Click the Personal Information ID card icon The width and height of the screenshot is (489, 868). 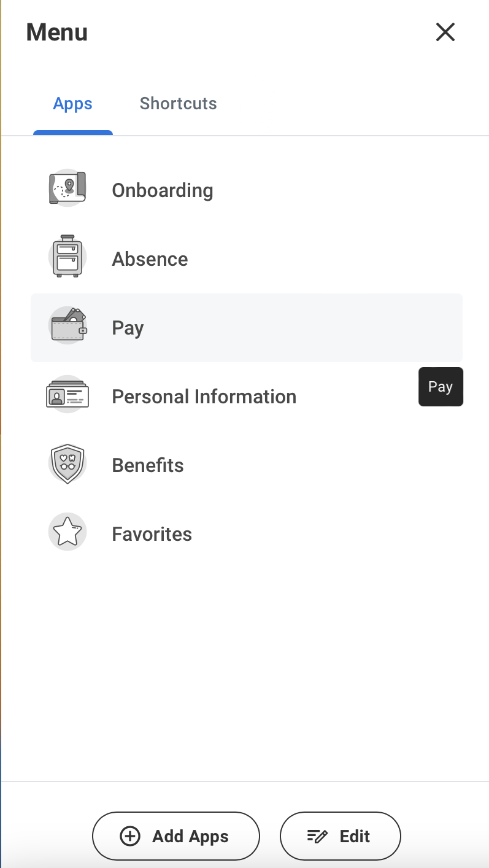[x=67, y=395]
